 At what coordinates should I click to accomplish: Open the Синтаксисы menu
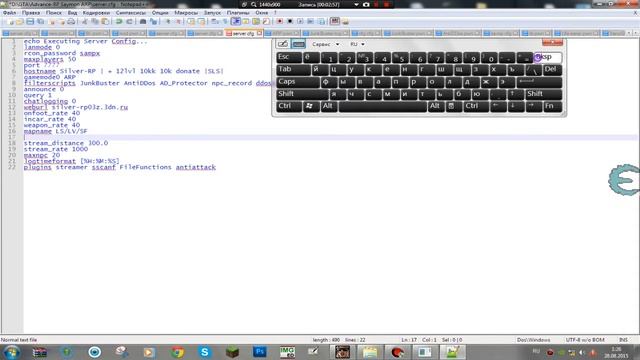(131, 13)
